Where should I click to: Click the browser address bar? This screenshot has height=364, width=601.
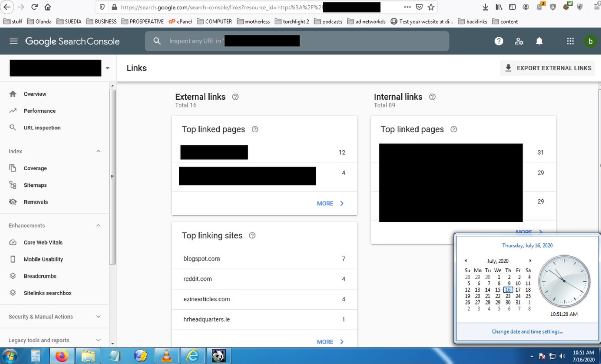coord(266,7)
